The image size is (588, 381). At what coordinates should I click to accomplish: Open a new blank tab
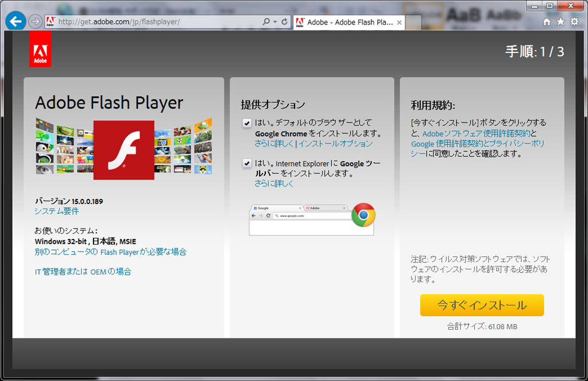coord(413,22)
